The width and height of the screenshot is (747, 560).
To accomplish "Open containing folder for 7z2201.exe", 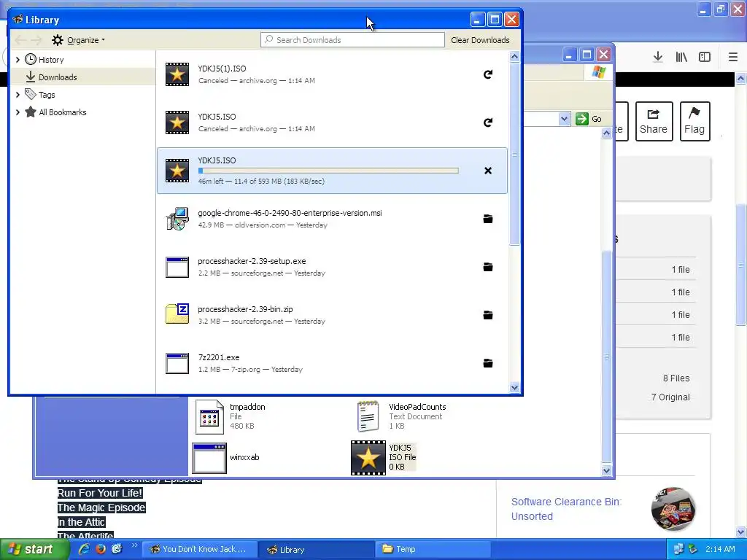I will pos(488,363).
